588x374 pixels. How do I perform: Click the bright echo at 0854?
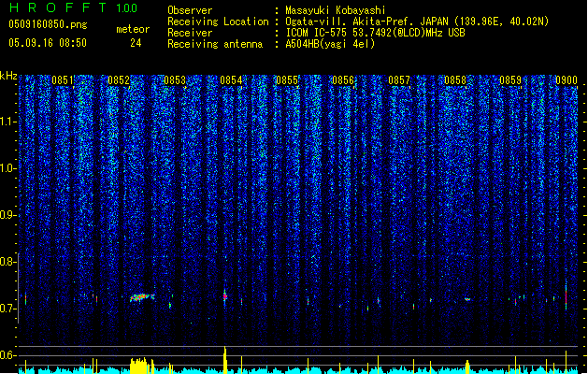tap(225, 296)
